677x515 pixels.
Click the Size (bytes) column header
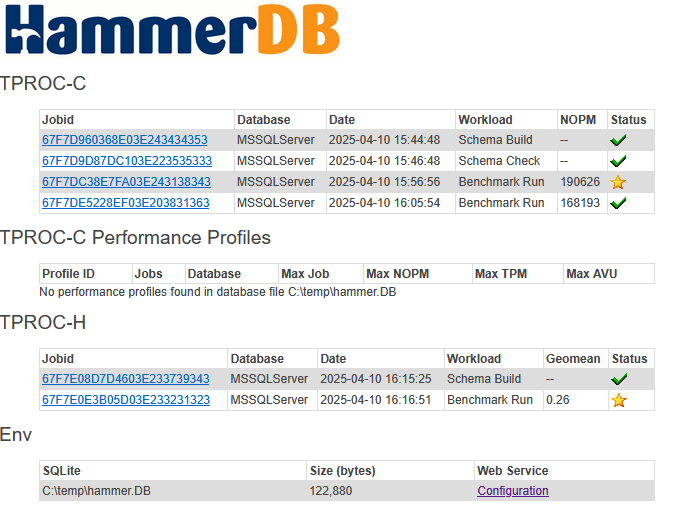[x=342, y=471]
